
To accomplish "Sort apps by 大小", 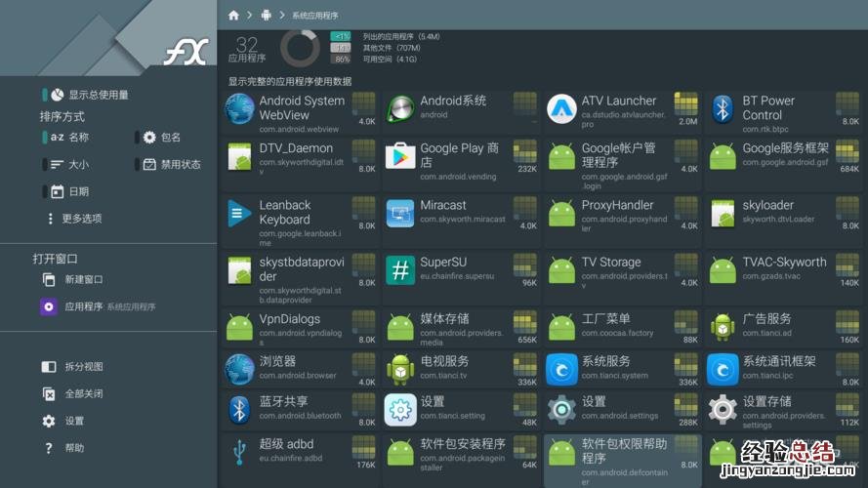I will 65,164.
